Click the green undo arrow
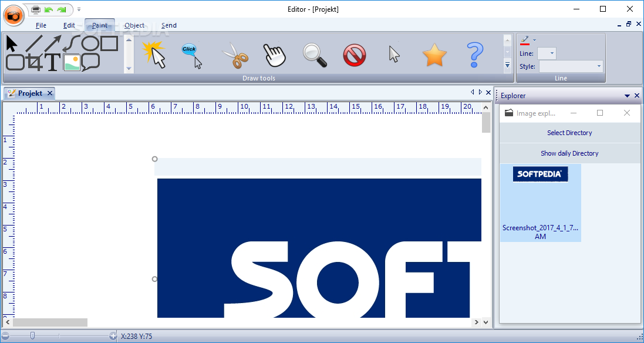Image resolution: width=644 pixels, height=343 pixels. (49, 9)
